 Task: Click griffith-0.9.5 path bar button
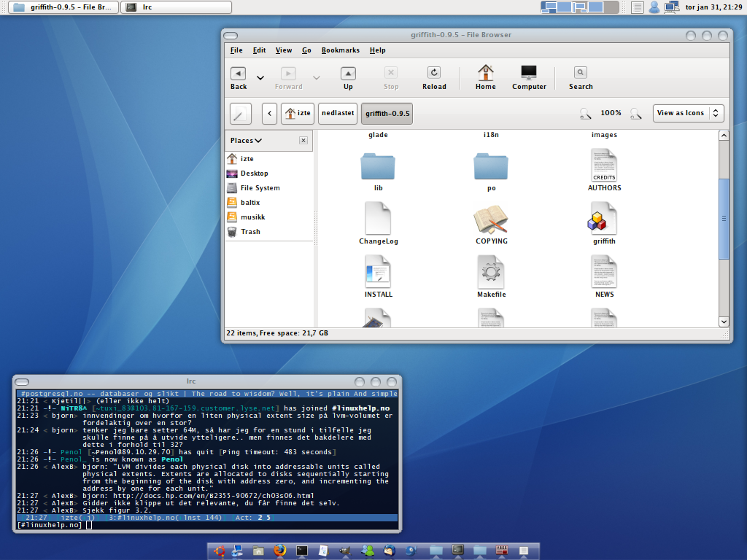tap(387, 113)
